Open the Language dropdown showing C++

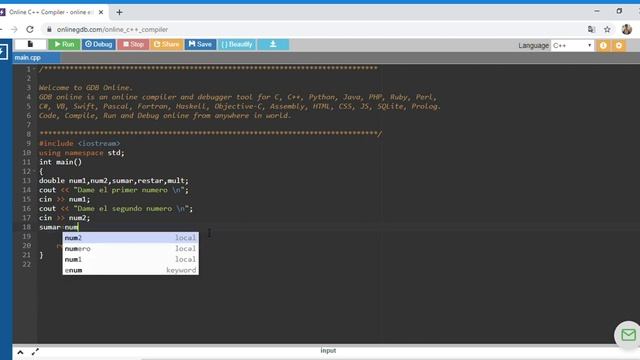572,45
